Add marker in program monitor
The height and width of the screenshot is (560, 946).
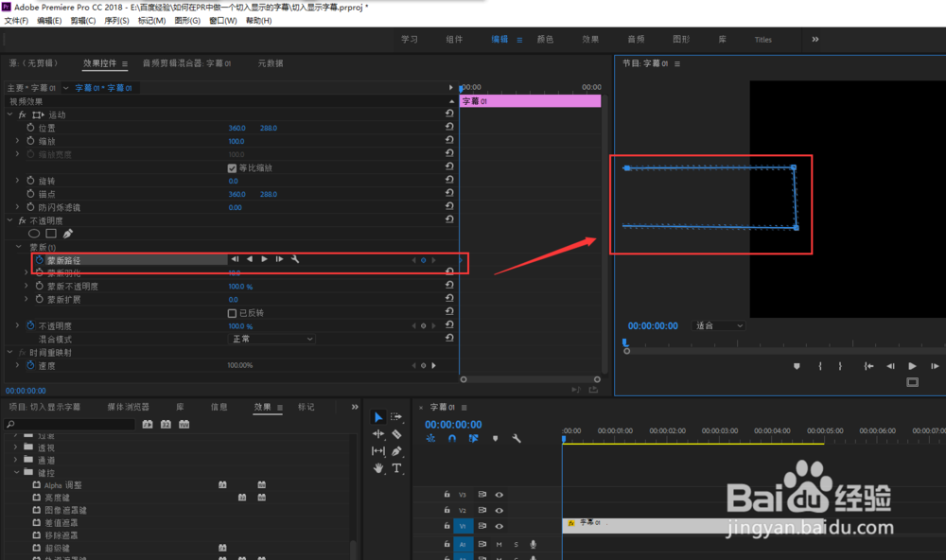[797, 366]
